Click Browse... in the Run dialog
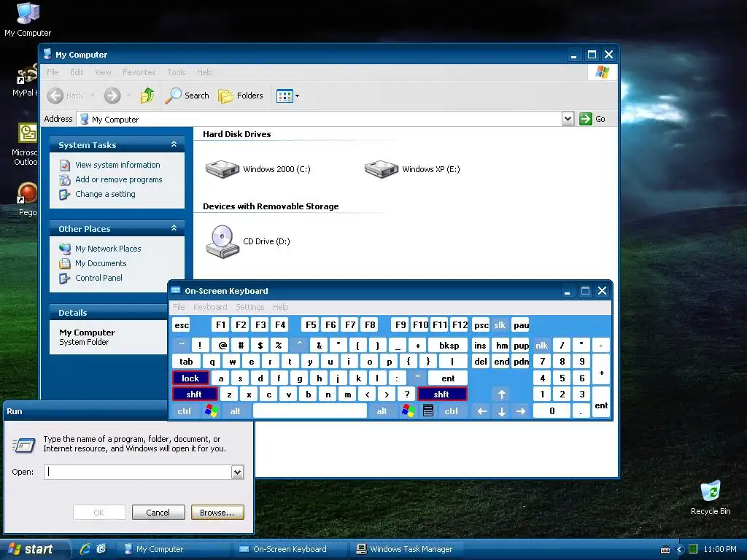Viewport: 747px width, 560px height. 217,513
